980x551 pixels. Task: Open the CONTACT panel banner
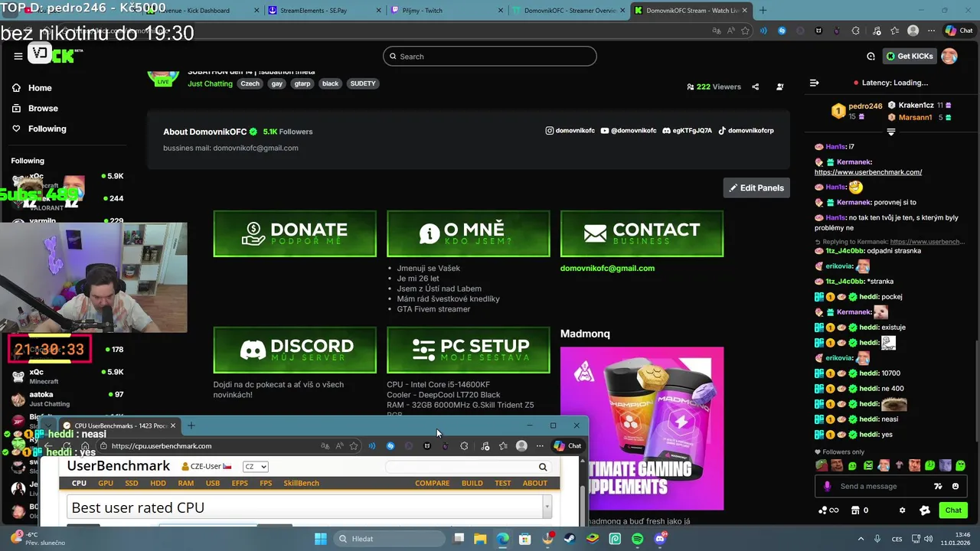642,233
